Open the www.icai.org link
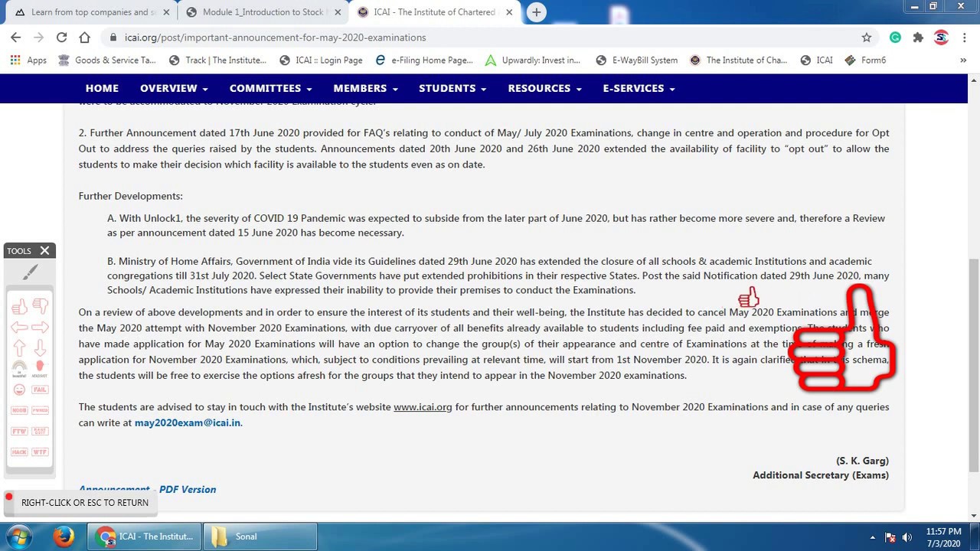The width and height of the screenshot is (980, 551). coord(423,406)
